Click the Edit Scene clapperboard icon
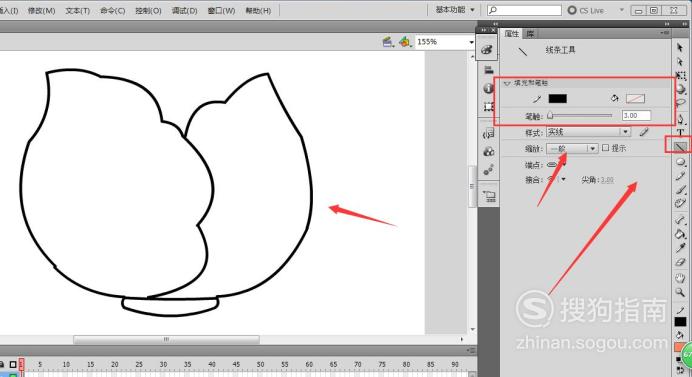The height and width of the screenshot is (377, 692). (387, 42)
